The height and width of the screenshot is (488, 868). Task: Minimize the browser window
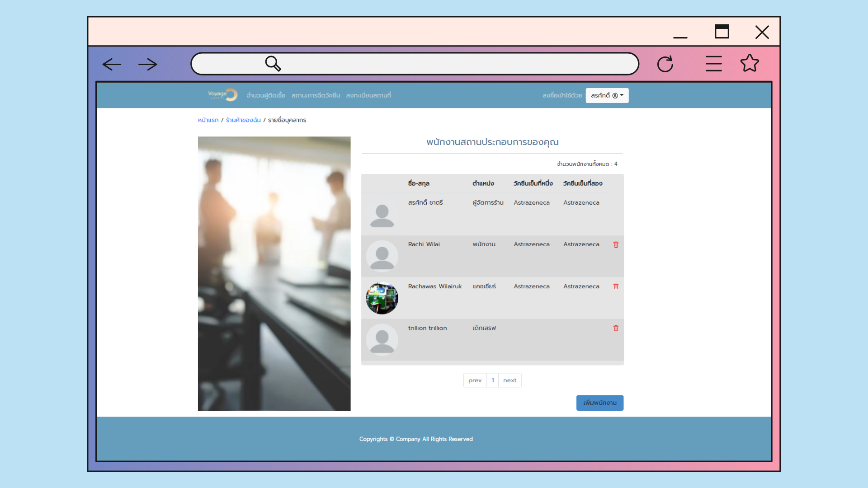[x=680, y=37]
